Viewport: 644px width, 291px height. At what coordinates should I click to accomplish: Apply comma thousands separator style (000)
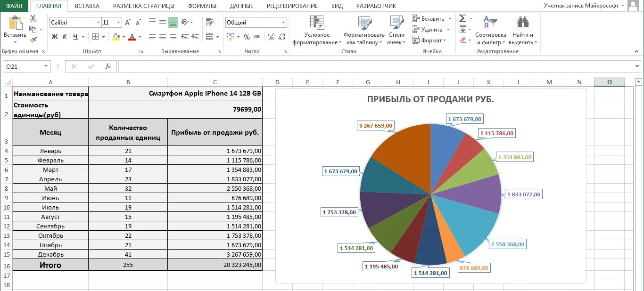(x=257, y=37)
